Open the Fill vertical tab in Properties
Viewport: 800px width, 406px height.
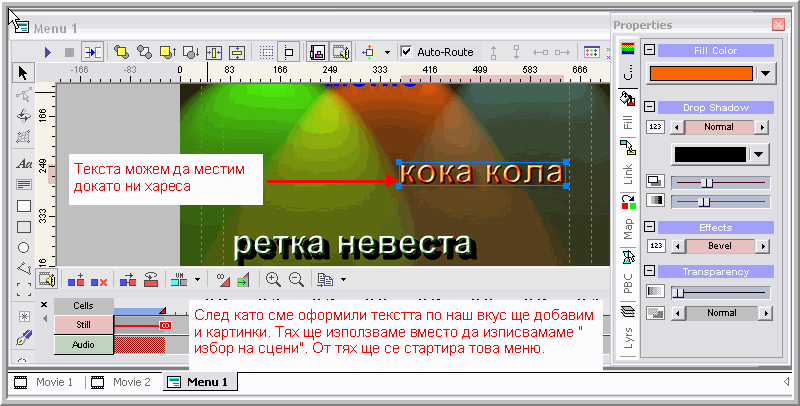coord(628,114)
